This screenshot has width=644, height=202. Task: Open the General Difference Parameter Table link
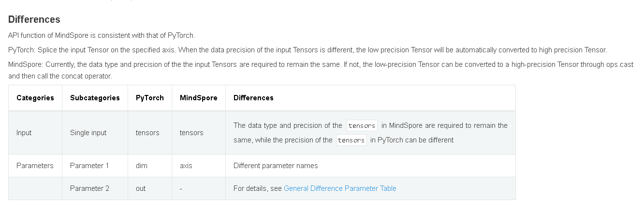340,188
